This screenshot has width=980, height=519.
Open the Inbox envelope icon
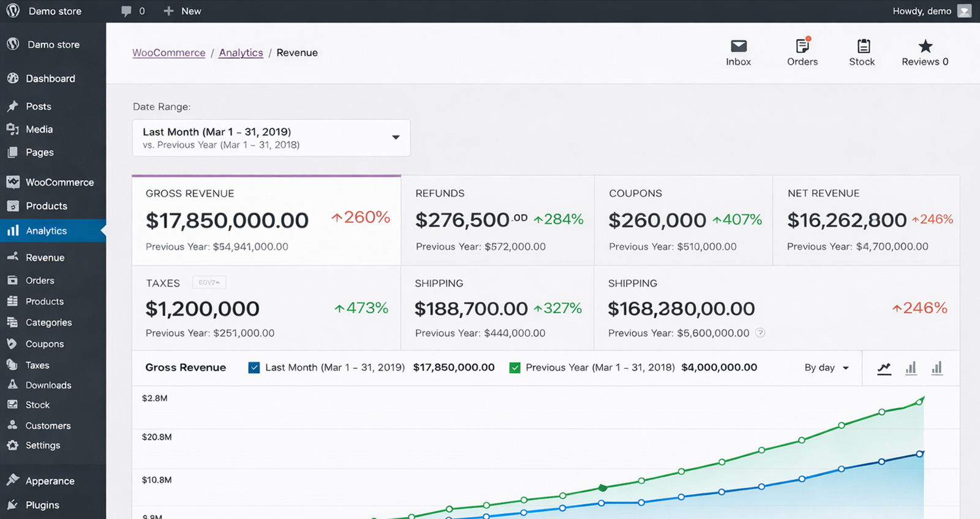738,47
